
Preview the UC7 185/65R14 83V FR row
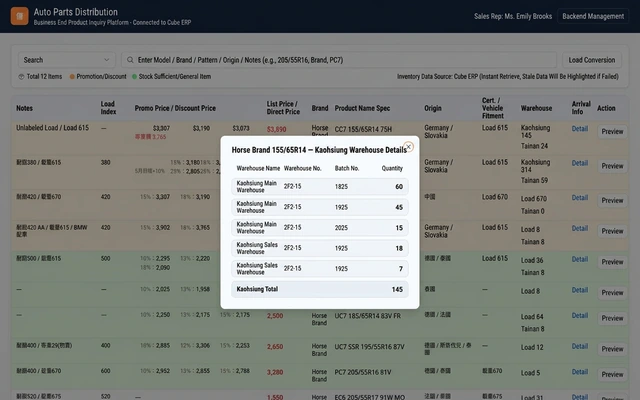point(612,318)
